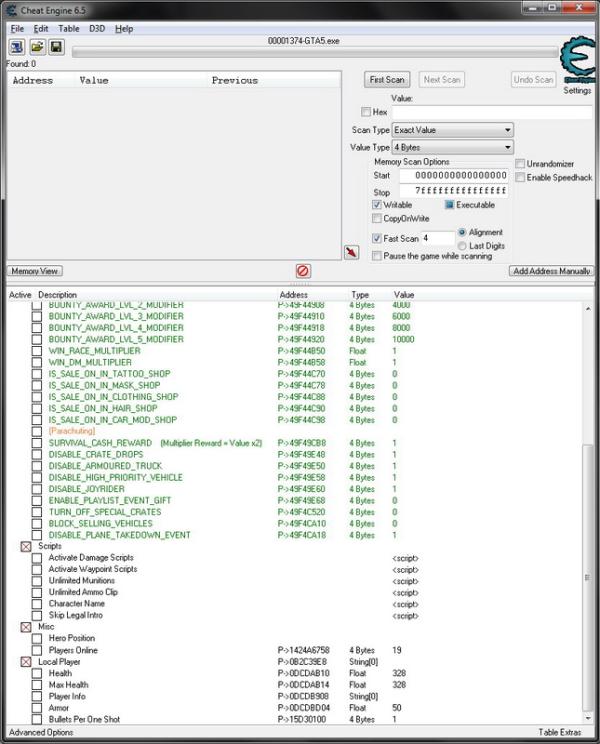Open the Table menu
This screenshot has width=600, height=744.
point(69,28)
